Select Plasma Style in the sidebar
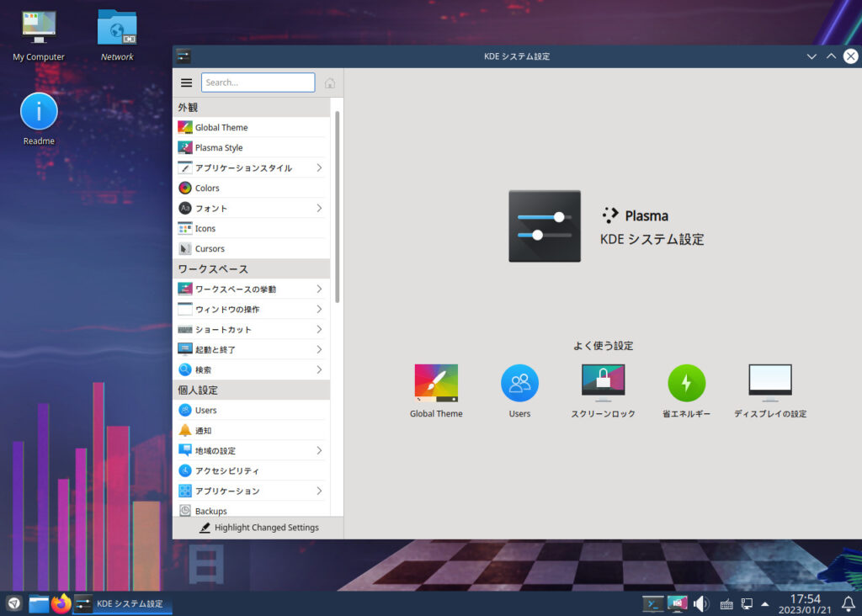 click(219, 148)
